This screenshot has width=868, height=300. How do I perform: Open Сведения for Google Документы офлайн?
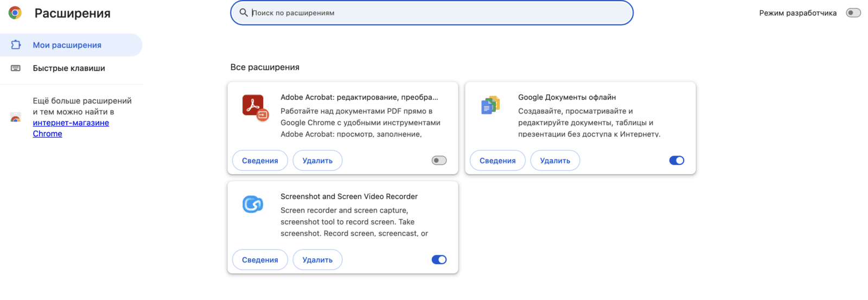tap(497, 161)
